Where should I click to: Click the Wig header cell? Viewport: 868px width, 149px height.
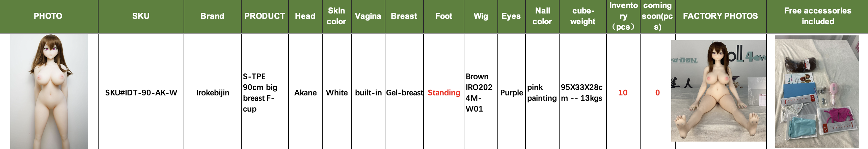pyautogui.click(x=481, y=16)
